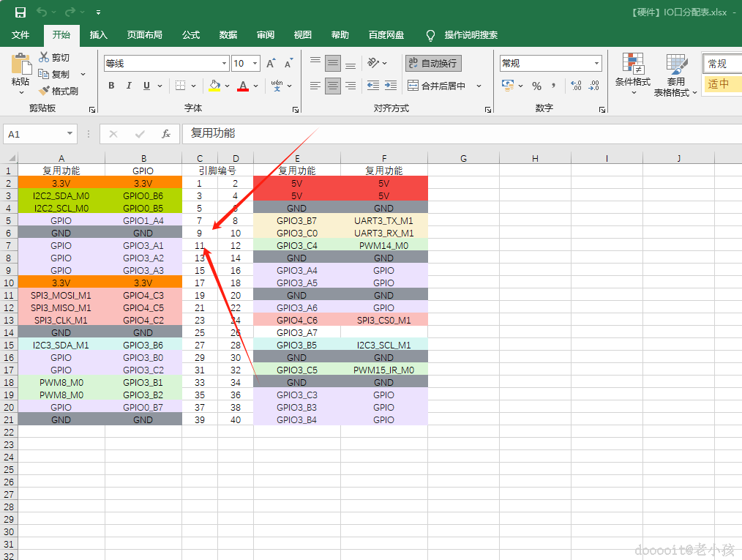The image size is (742, 560).
Task: Open the font group dialog launcher
Action: click(296, 110)
